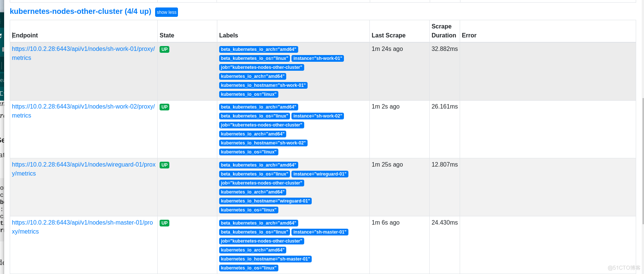Click the kubernetes_io_hostname="sh-work-01" label
Screen dimensions: 644x274
pyautogui.click(x=263, y=85)
